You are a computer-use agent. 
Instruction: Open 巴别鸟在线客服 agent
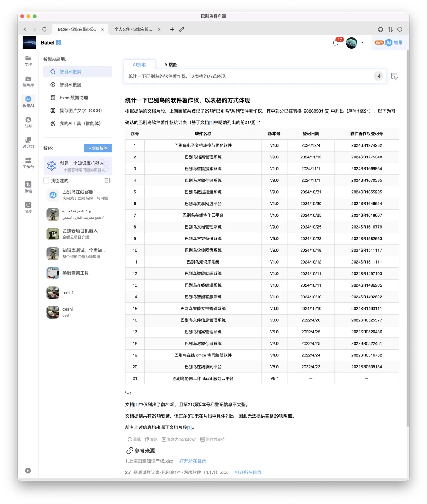pos(78,195)
